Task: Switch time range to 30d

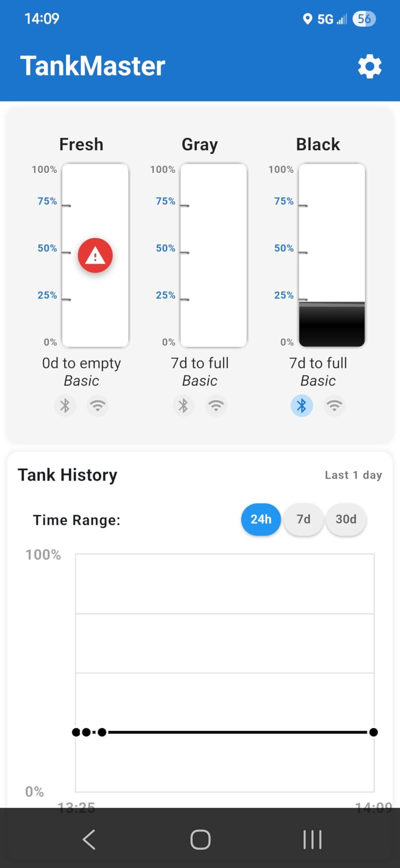Action: 346,519
